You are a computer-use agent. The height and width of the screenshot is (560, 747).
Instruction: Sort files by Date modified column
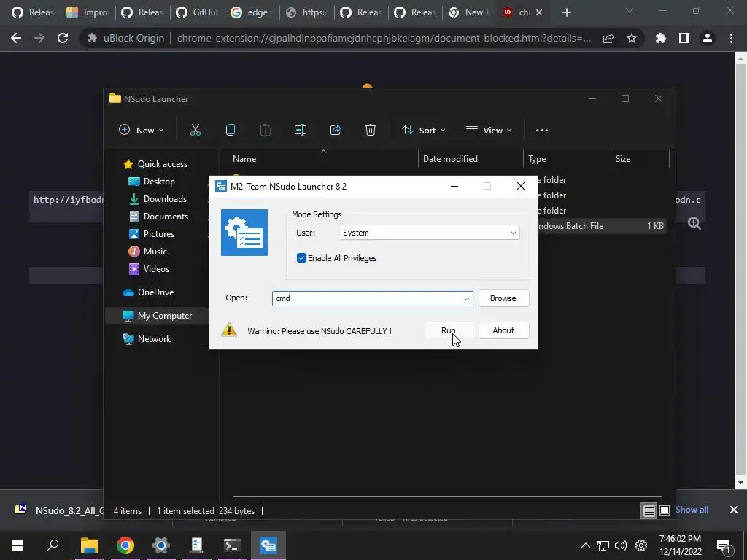[x=471, y=158]
